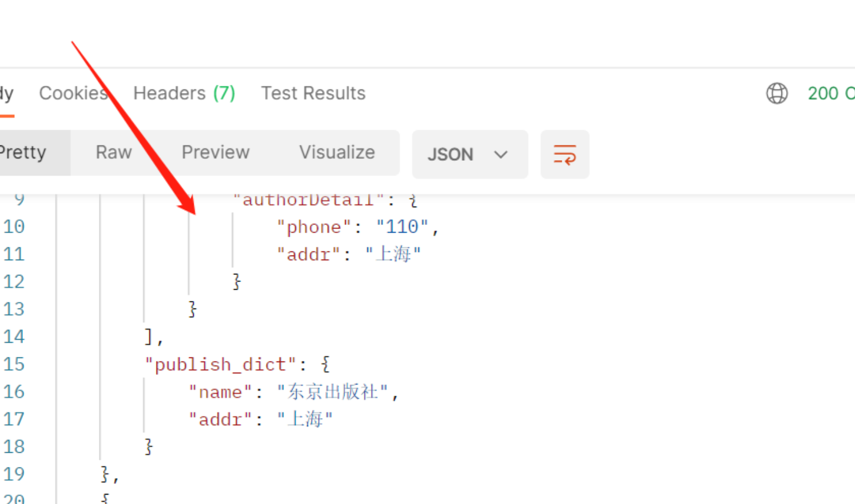855x504 pixels.
Task: Click "name" key on line 16
Action: coord(220,392)
